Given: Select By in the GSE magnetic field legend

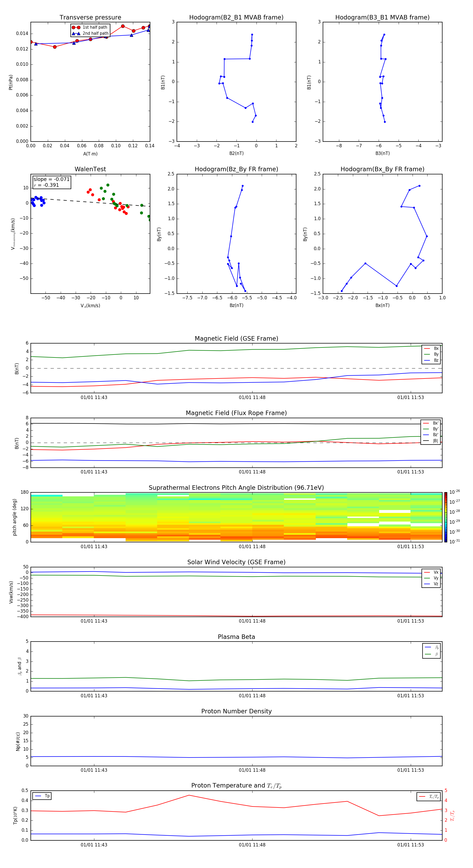Looking at the screenshot, I should (x=431, y=355).
